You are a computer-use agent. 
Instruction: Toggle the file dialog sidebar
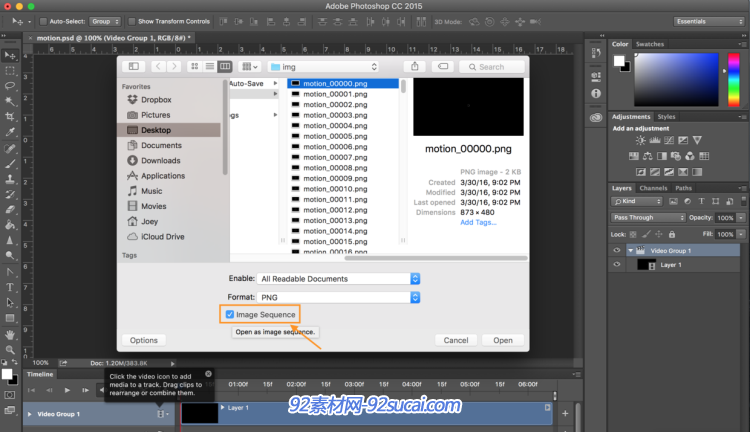[x=133, y=66]
